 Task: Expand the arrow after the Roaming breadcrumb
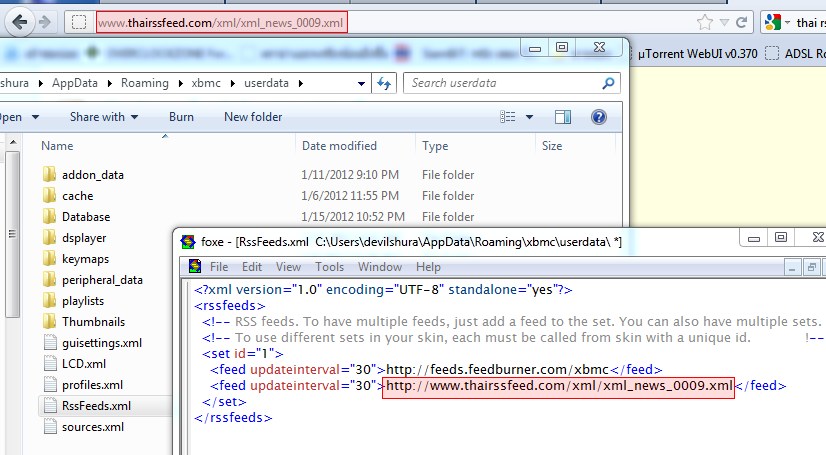[x=180, y=83]
